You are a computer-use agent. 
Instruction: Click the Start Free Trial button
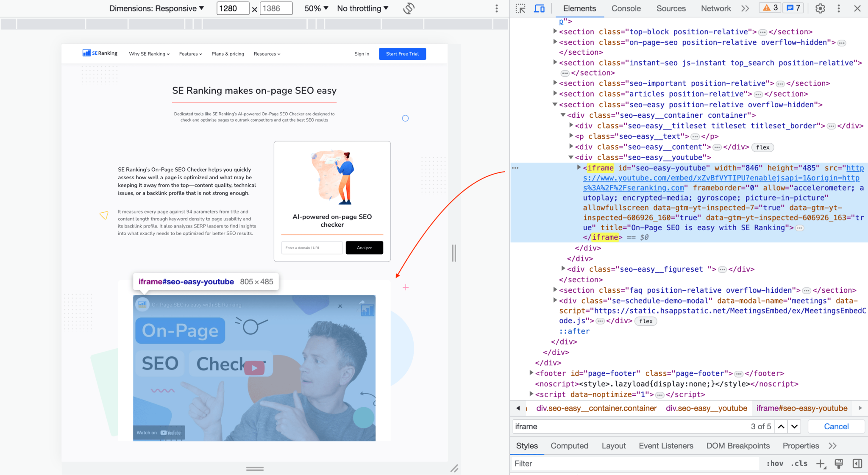point(402,54)
